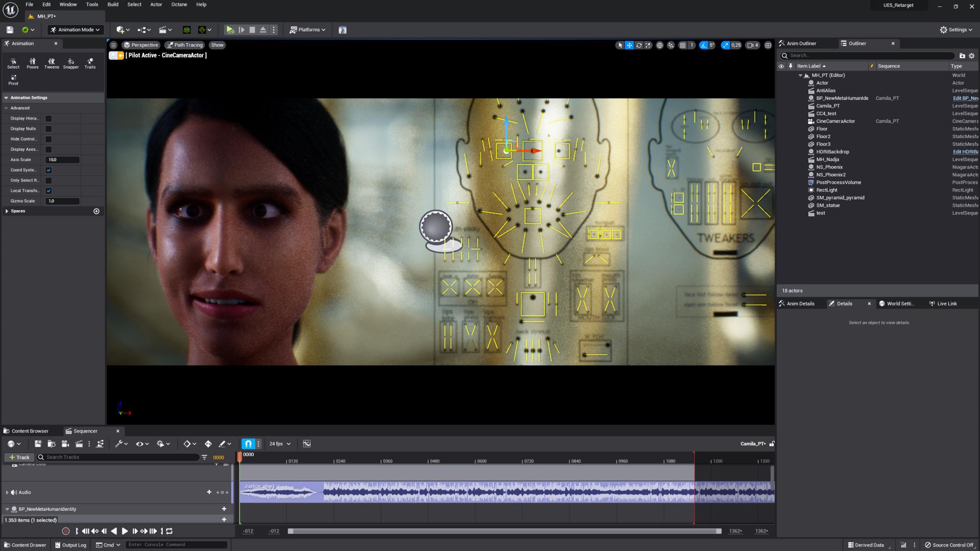Viewport: 980px width, 551px height.
Task: Click the Path Tracing view mode button
Action: click(184, 45)
